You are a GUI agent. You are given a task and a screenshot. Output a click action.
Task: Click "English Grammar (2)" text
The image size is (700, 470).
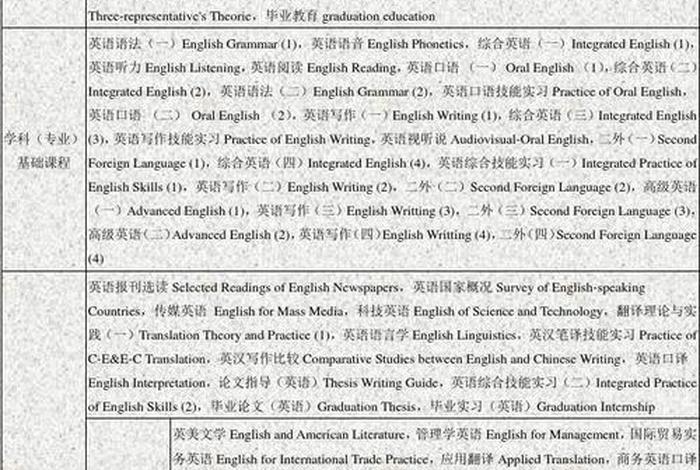point(371,92)
